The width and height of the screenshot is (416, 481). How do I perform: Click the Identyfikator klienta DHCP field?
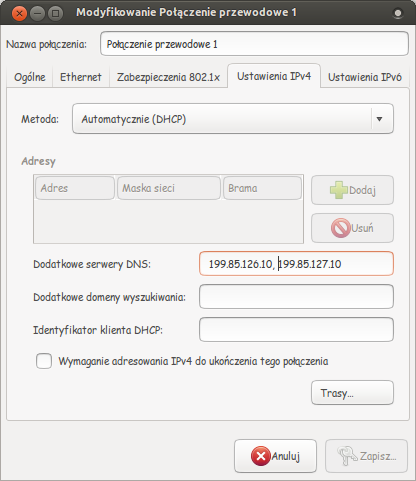(x=296, y=330)
